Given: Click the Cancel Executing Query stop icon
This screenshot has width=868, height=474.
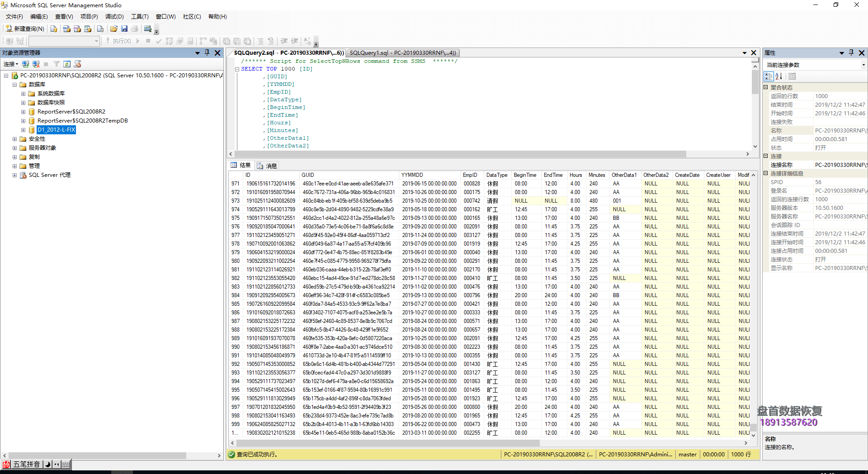Looking at the screenshot, I should [x=148, y=41].
